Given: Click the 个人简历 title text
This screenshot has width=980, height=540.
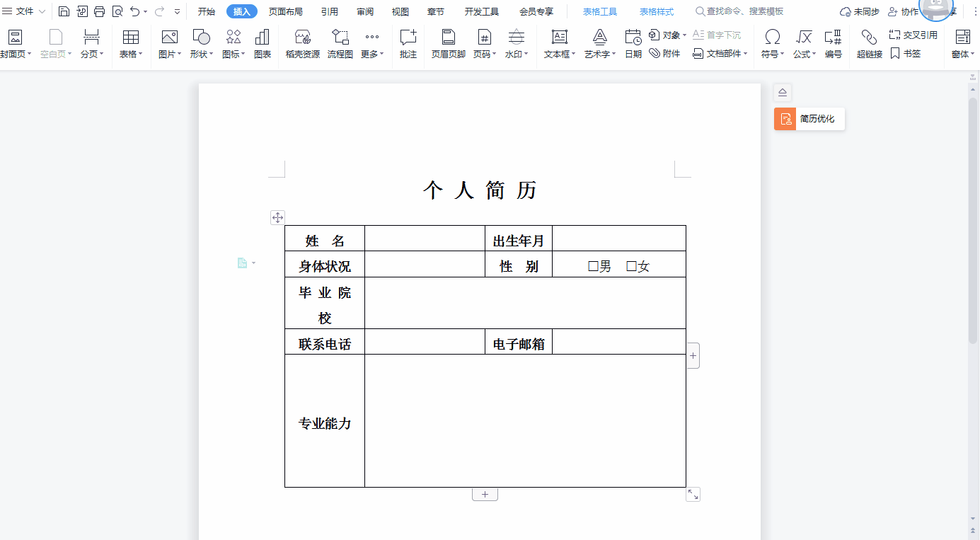Looking at the screenshot, I should click(x=480, y=190).
